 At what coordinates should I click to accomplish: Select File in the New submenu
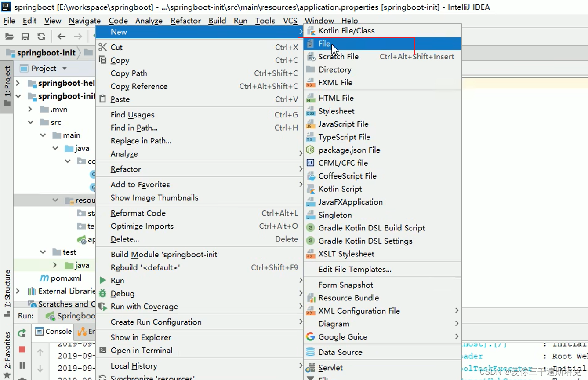click(382, 44)
